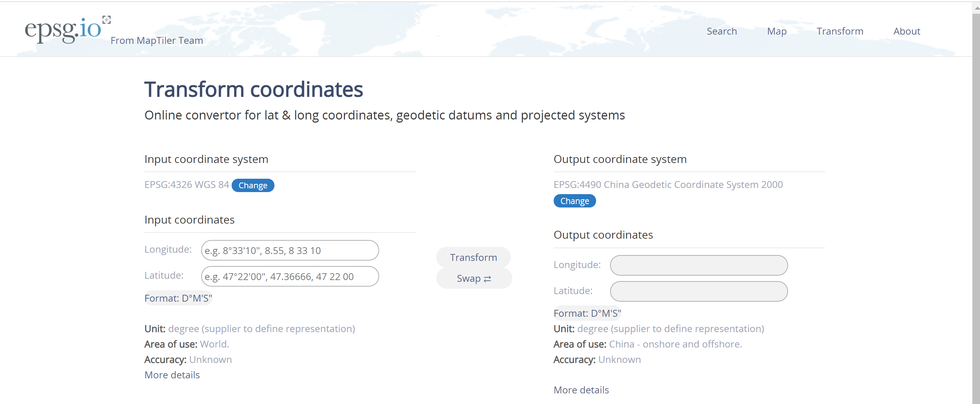
Task: Click the input Longitude field
Action: click(289, 251)
